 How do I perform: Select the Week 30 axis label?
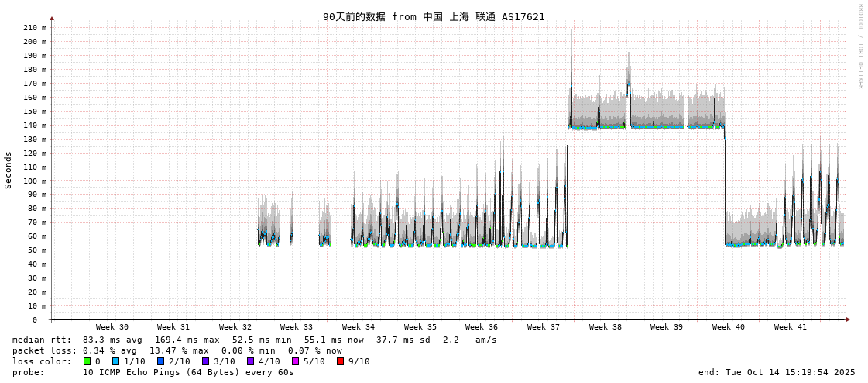[x=112, y=327]
